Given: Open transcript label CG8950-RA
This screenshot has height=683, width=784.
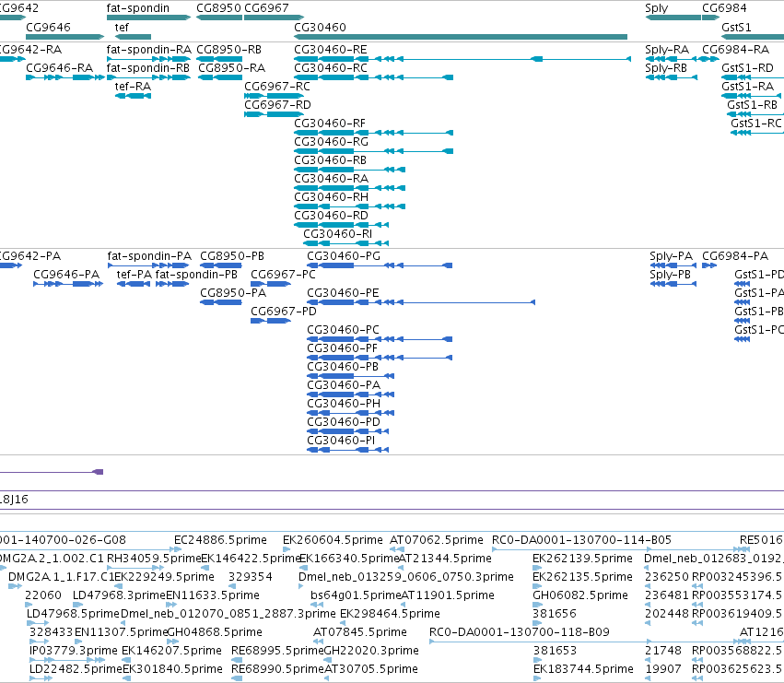Looking at the screenshot, I should [231, 68].
